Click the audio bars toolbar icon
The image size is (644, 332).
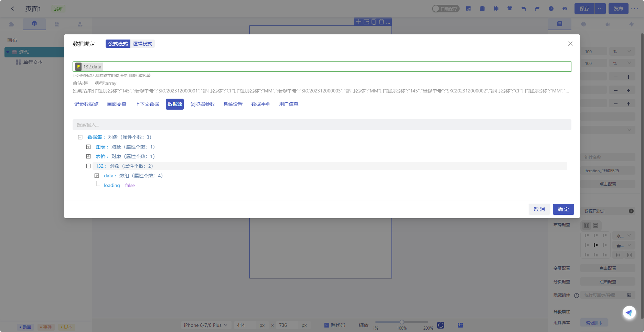(x=496, y=9)
